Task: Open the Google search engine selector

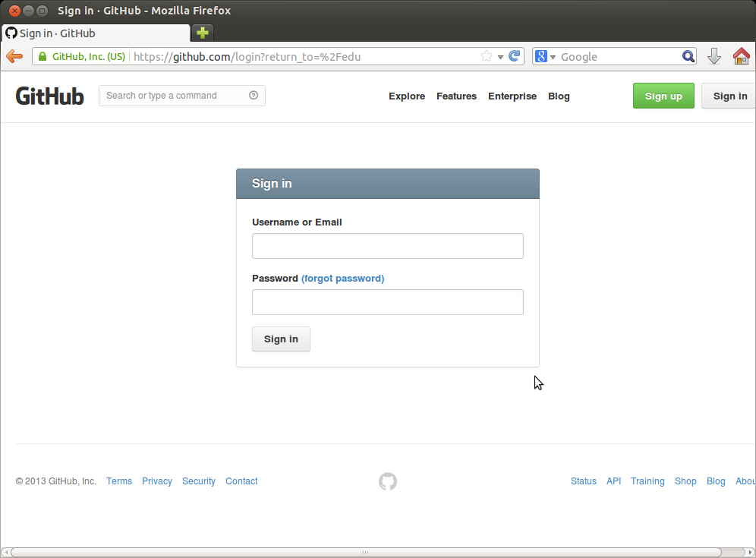Action: pyautogui.click(x=545, y=56)
